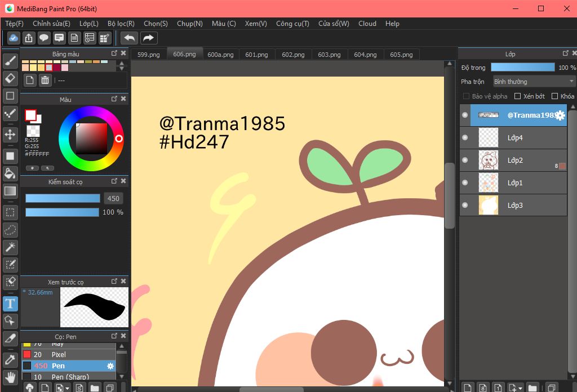
Task: Toggle visibility of layer Lớp4
Action: pyautogui.click(x=465, y=137)
